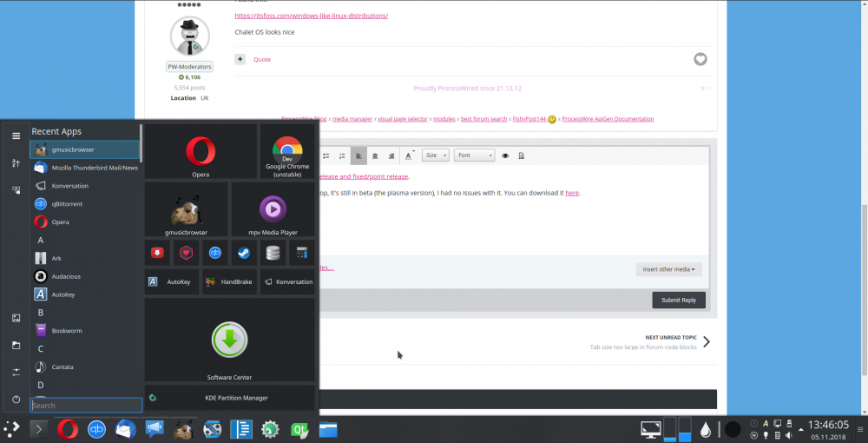
Task: Expand the Insert other media dropdown
Action: coord(668,269)
